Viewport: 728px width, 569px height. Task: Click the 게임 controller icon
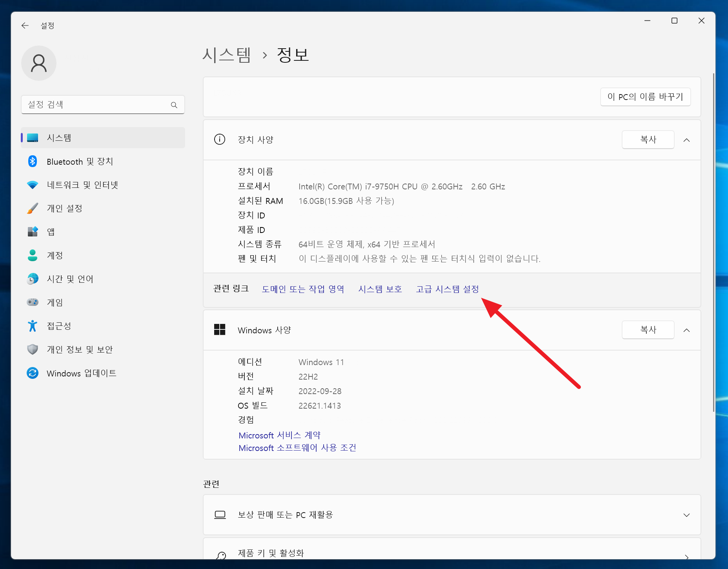coord(33,302)
